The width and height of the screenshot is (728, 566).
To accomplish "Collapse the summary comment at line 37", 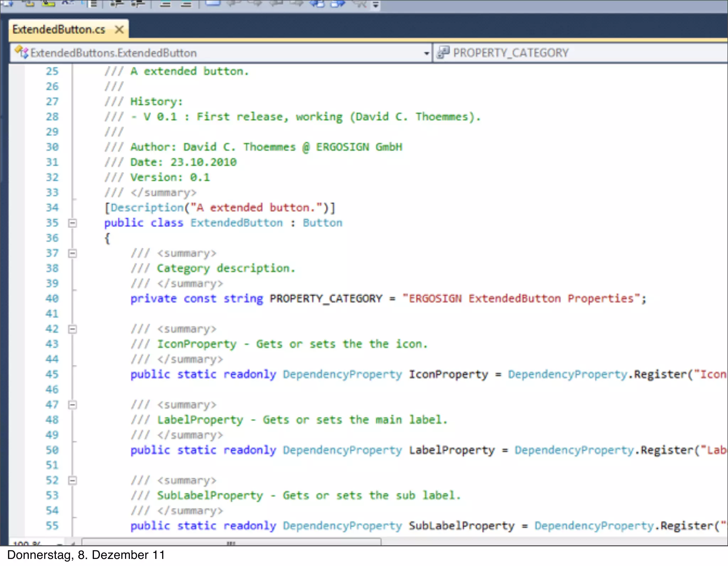I will (73, 253).
